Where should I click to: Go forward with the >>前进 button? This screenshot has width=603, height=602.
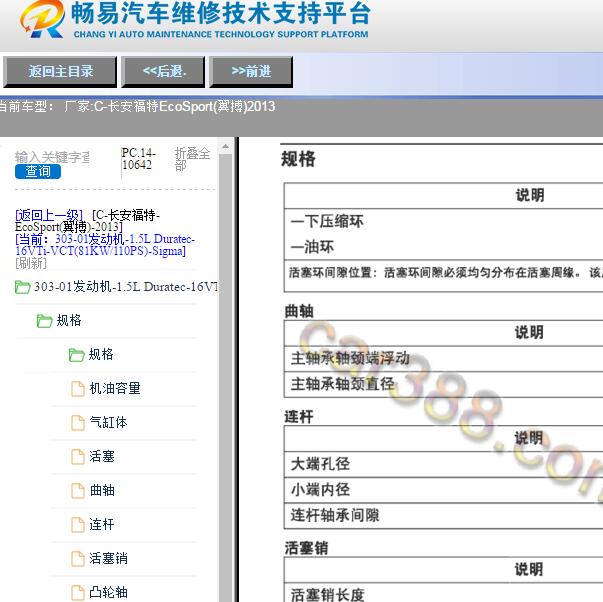[x=251, y=72]
